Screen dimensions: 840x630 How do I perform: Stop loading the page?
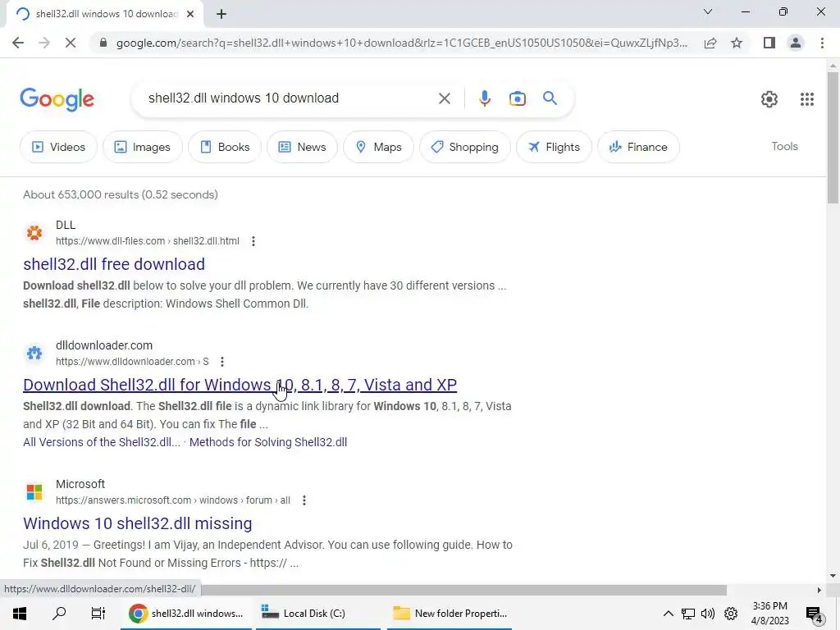tap(71, 43)
